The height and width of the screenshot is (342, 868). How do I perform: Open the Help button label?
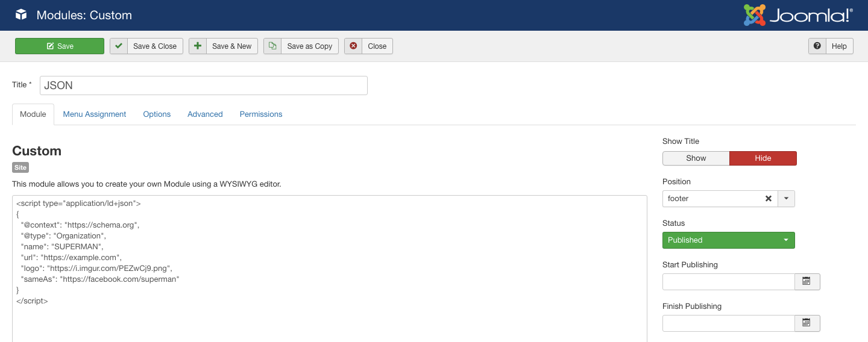point(839,46)
